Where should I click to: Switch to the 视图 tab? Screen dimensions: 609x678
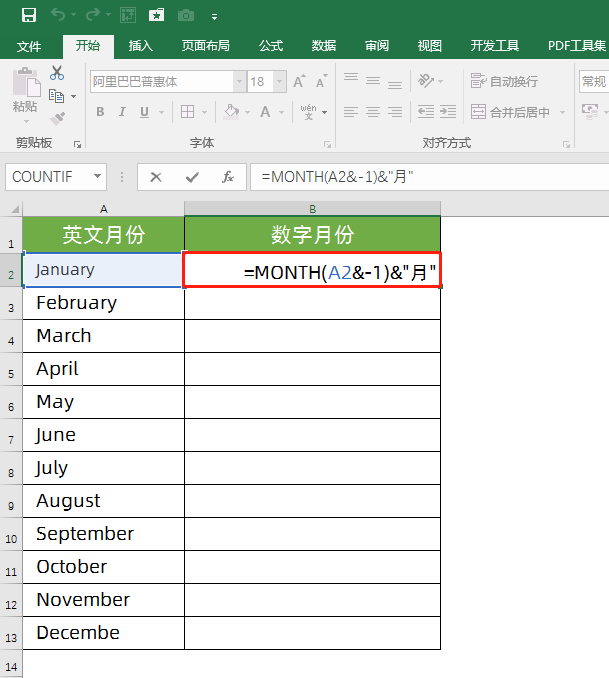430,45
